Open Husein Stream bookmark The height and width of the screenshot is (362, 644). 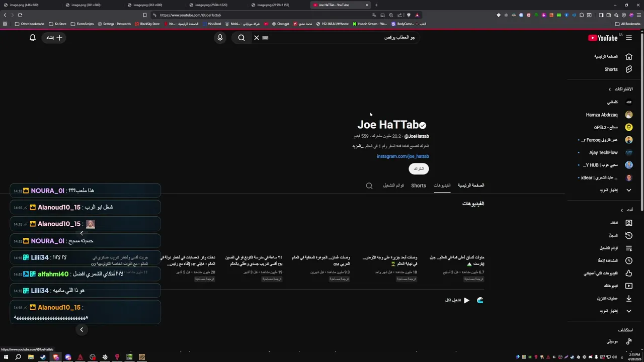coord(370,24)
